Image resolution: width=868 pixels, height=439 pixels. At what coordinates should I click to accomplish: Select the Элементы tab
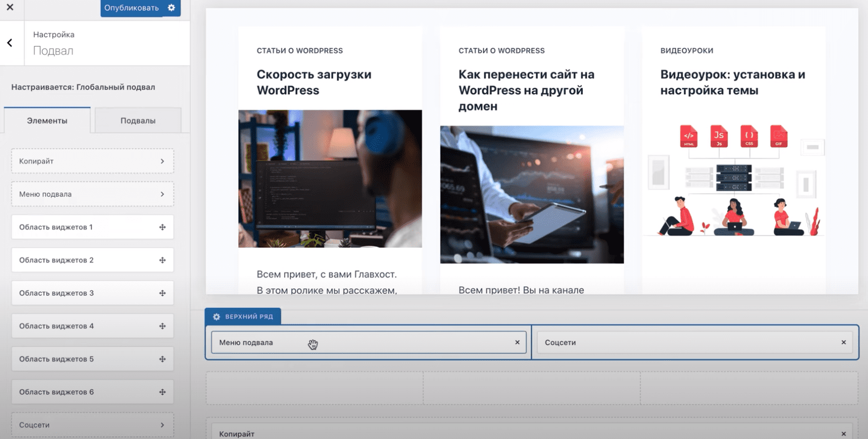[47, 121]
